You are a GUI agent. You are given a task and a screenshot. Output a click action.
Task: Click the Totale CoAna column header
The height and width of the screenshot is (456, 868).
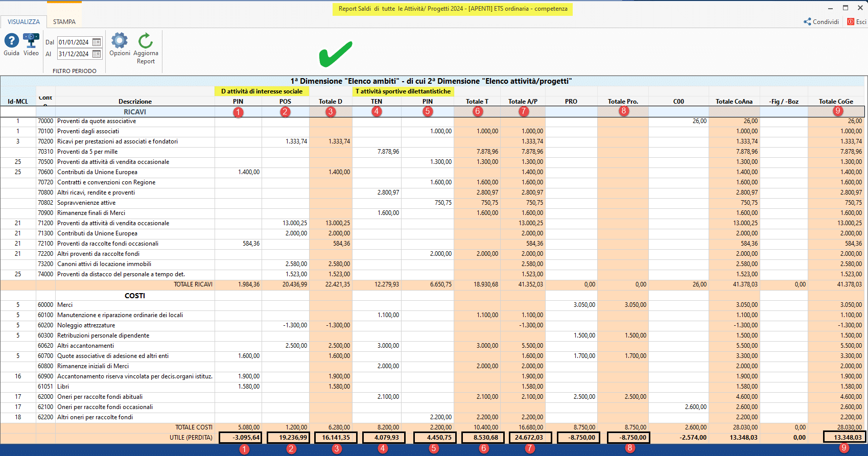click(734, 102)
